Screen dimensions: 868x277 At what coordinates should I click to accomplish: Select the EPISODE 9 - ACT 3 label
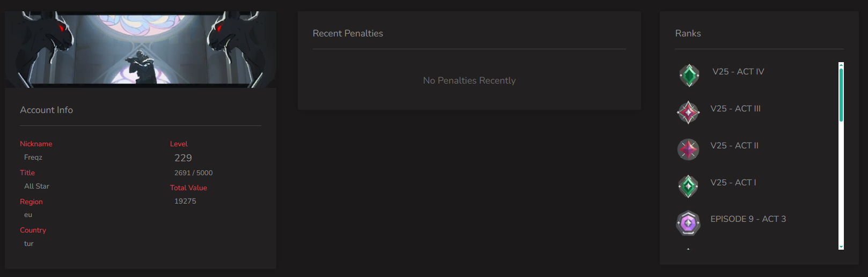tap(748, 219)
